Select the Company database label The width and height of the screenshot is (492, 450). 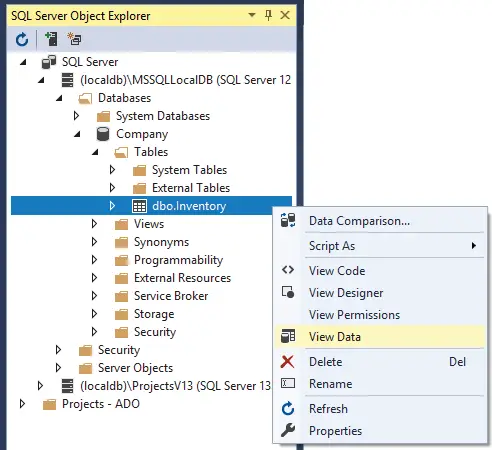tap(142, 134)
